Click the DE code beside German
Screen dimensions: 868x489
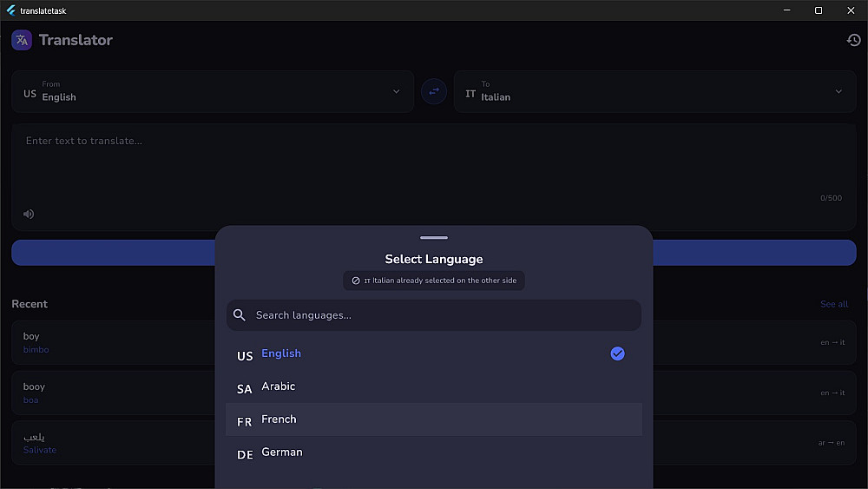(245, 454)
